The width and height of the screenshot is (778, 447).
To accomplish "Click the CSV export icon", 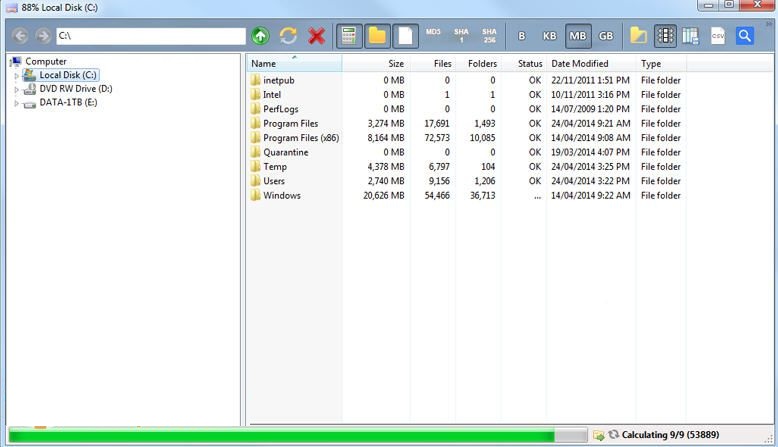I will tap(717, 36).
